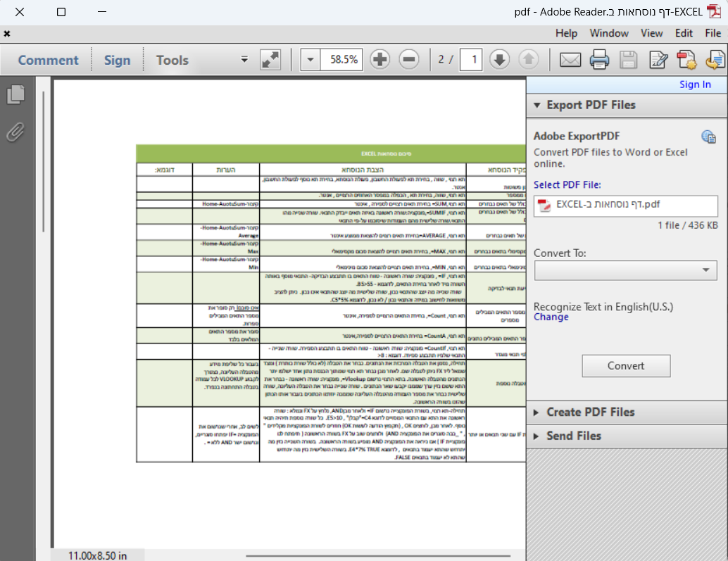Open the Help menu
The width and height of the screenshot is (728, 561).
pos(566,33)
